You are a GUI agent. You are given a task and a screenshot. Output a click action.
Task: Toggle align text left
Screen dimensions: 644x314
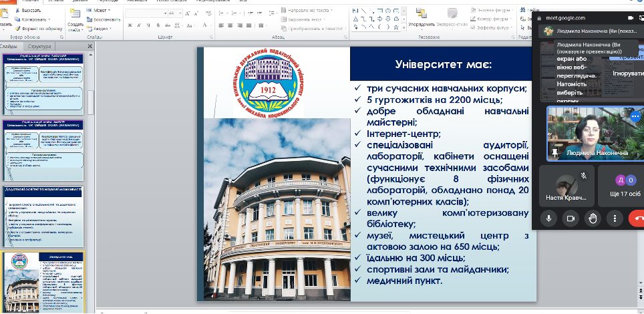(x=221, y=25)
